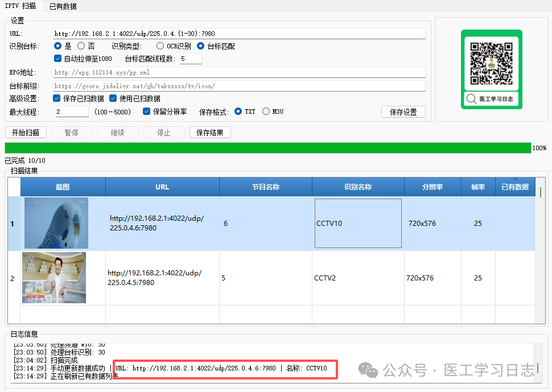Enable the 自动拉伸至1080 checkbox

(x=57, y=59)
